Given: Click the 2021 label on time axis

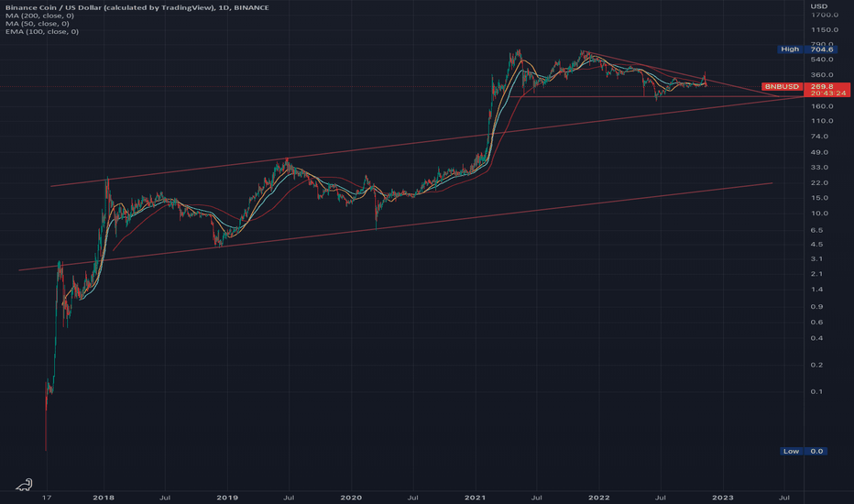Looking at the screenshot, I should point(475,498).
